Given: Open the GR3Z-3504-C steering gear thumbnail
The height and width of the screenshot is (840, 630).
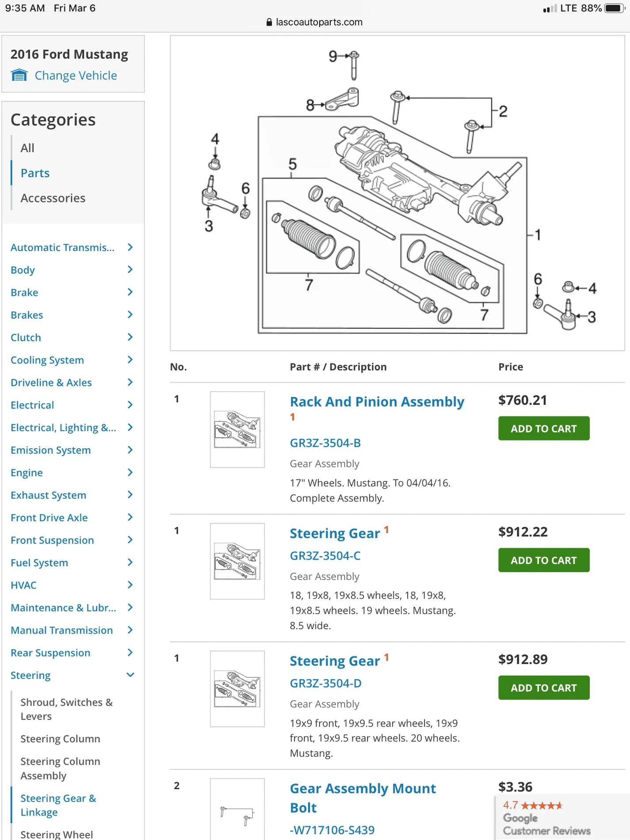Looking at the screenshot, I should point(237,561).
